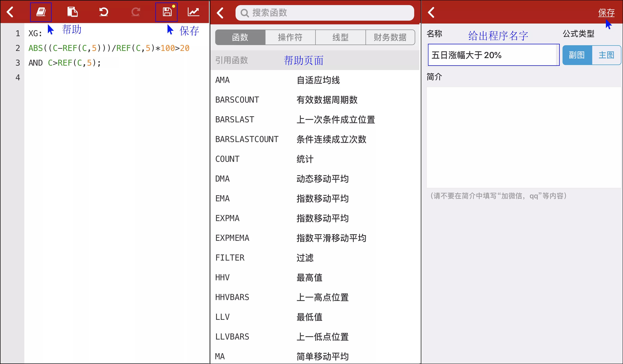Open the help documentation icon

click(41, 12)
